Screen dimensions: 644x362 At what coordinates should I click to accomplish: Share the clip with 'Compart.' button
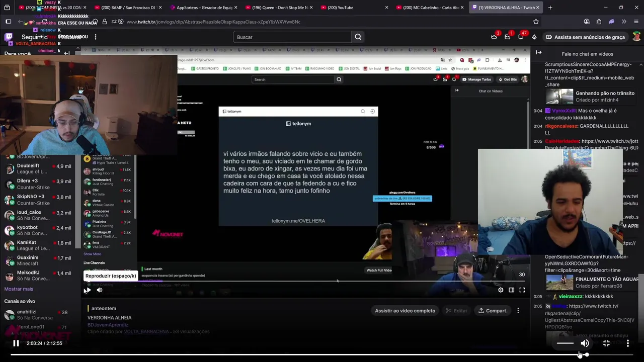point(493,311)
